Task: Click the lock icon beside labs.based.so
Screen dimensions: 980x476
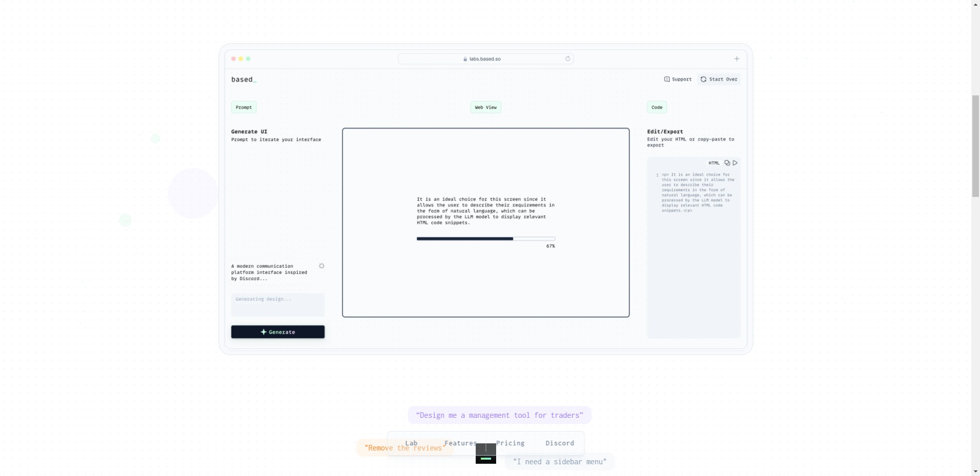Action: tap(465, 59)
